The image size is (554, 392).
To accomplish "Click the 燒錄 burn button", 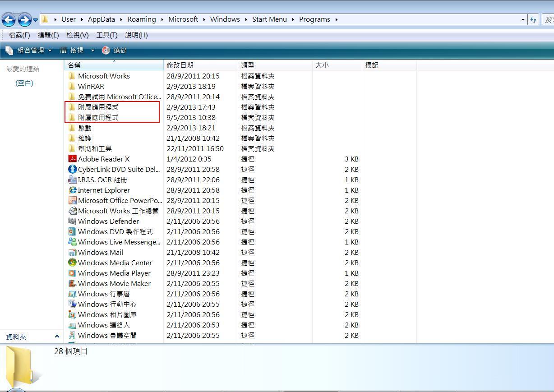I will (115, 50).
